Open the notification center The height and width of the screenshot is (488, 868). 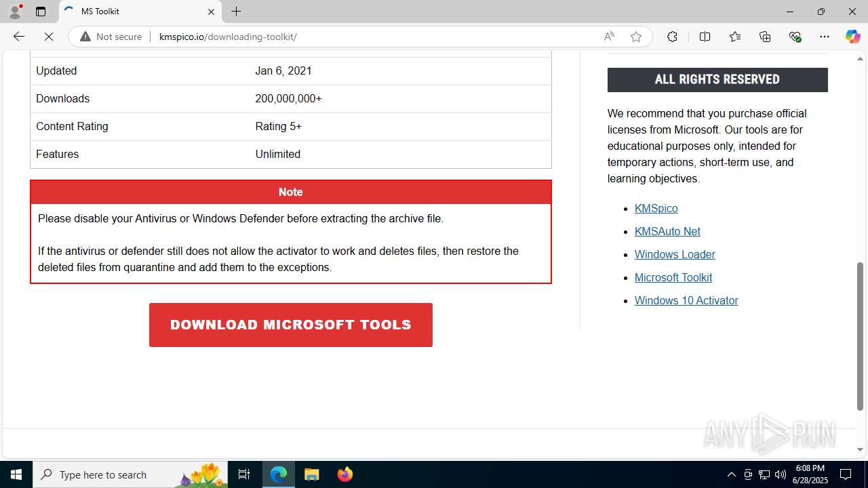846,474
